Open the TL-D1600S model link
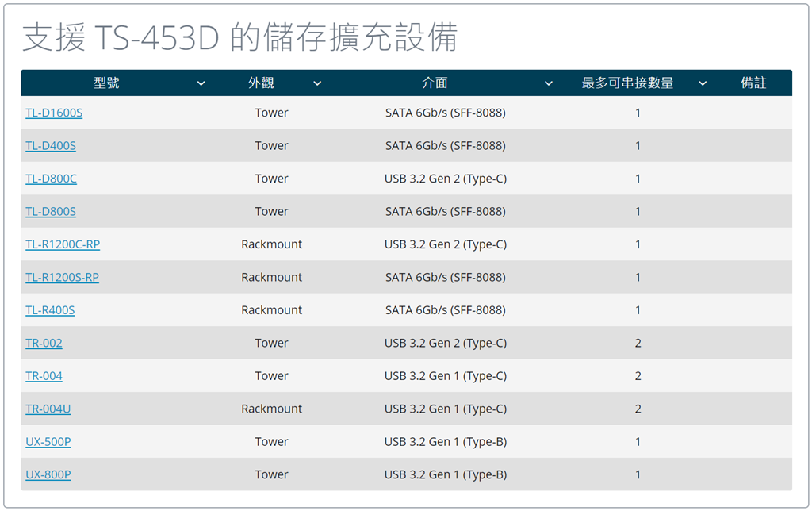Viewport: 812px width, 511px height. coord(54,113)
